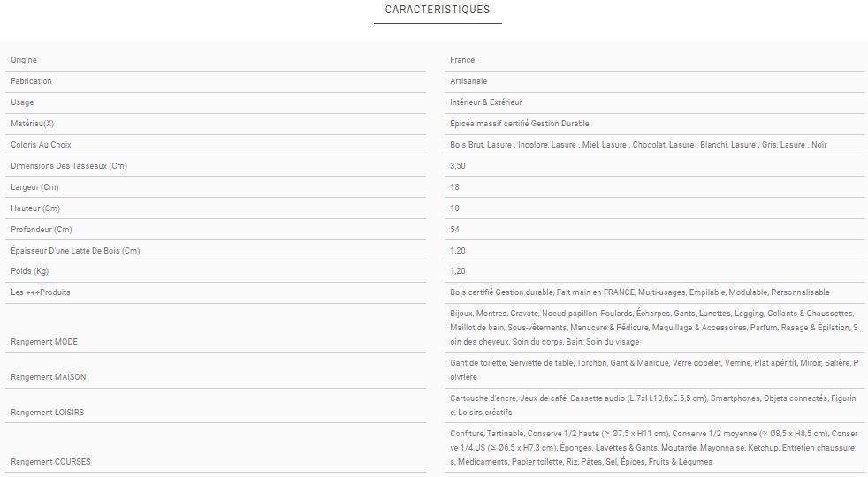This screenshot has height=477, width=868.
Task: Click Épaisseur D'une Latte De Bois label
Action: (x=75, y=251)
